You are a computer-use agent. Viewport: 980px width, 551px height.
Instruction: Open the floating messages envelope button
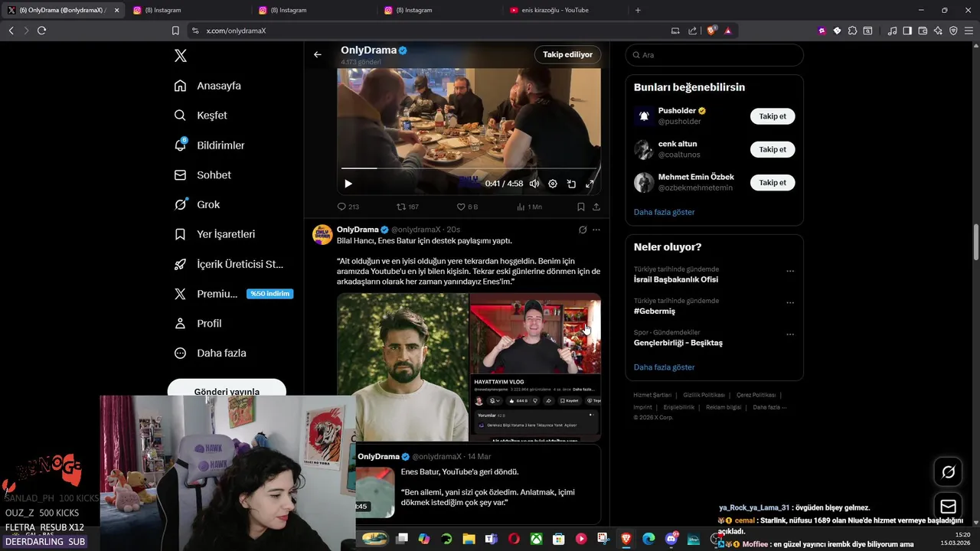point(948,507)
